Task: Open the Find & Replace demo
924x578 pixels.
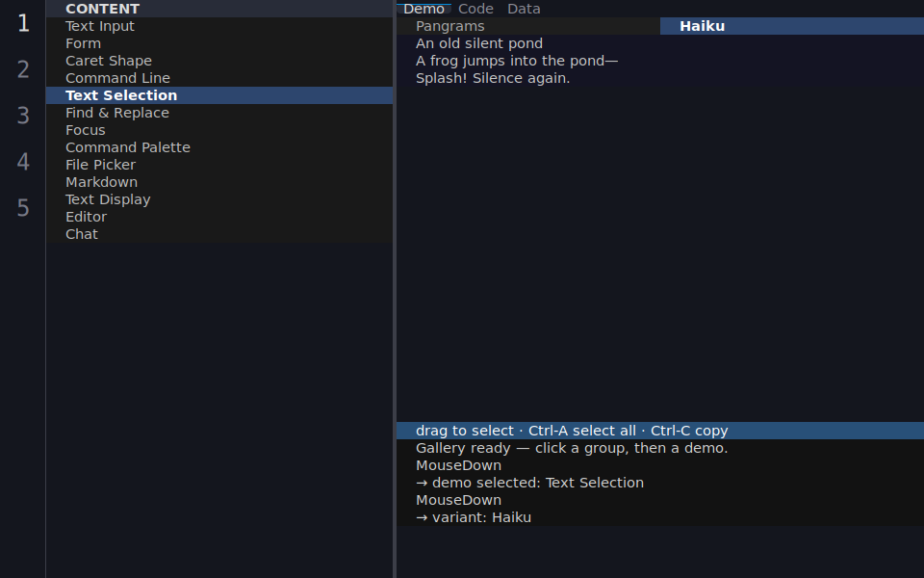Action: pyautogui.click(x=219, y=113)
